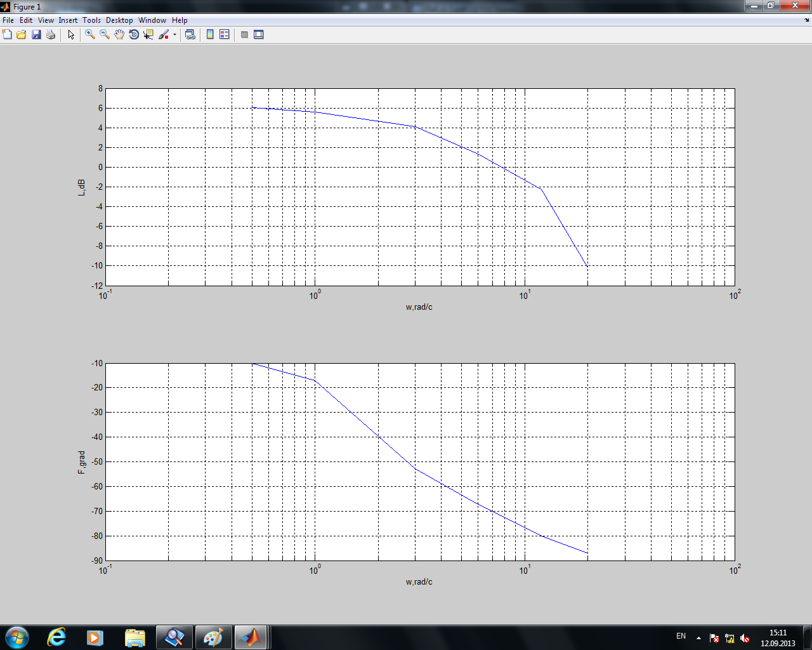The width and height of the screenshot is (812, 650).
Task: Open the Help menu
Action: pos(180,20)
